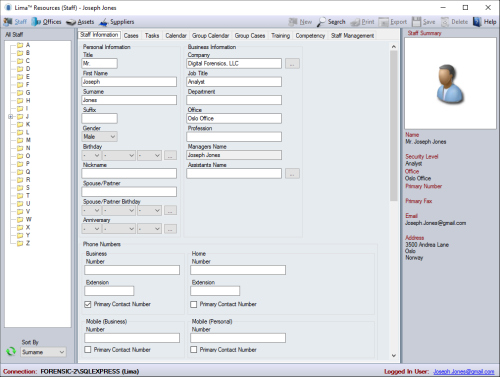The height and width of the screenshot is (377, 500).
Task: Open the Staff section icon
Action: pyautogui.click(x=8, y=22)
